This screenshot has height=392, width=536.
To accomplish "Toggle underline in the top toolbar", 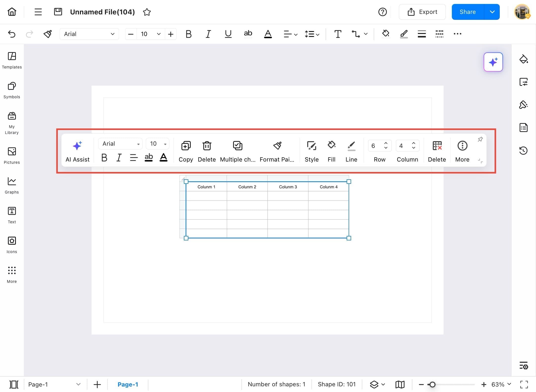I will (x=228, y=34).
